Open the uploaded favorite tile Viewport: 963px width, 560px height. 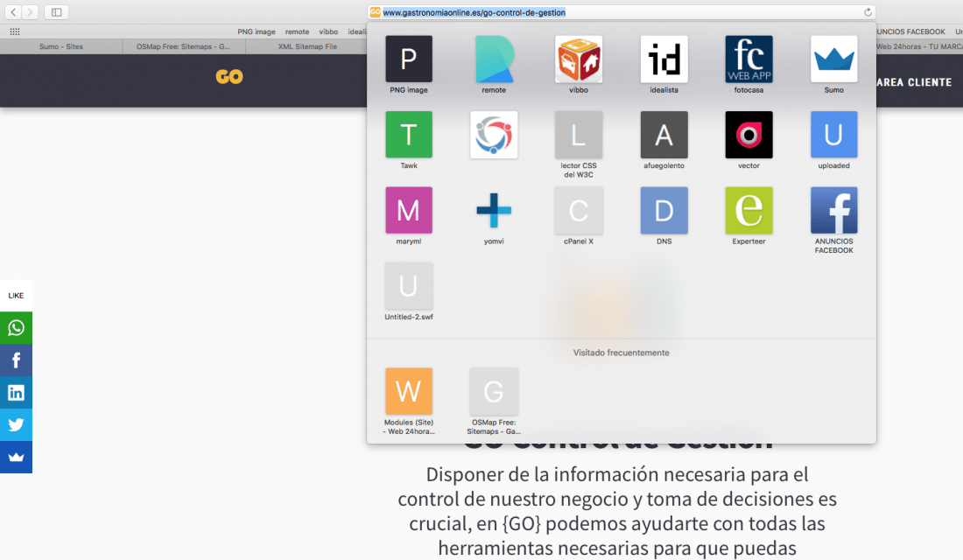pyautogui.click(x=833, y=135)
